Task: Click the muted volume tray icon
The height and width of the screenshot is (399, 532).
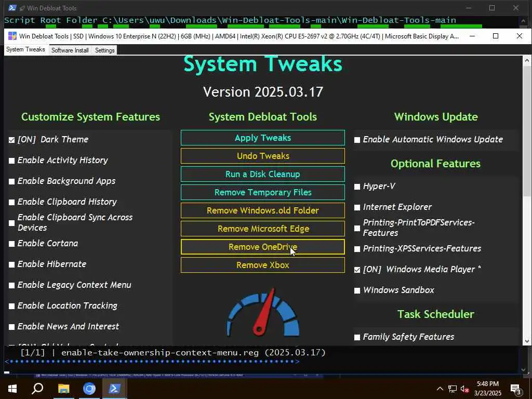Action: point(464,389)
